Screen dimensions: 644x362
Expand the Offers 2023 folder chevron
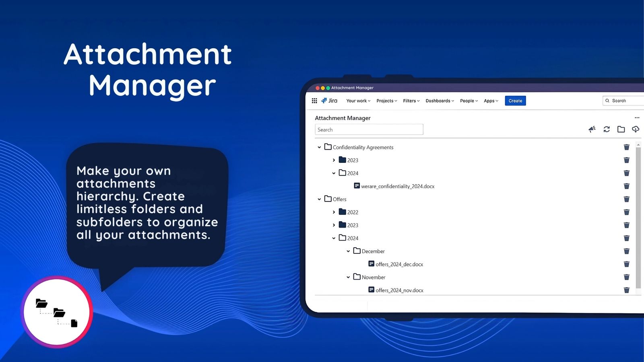[x=334, y=225]
